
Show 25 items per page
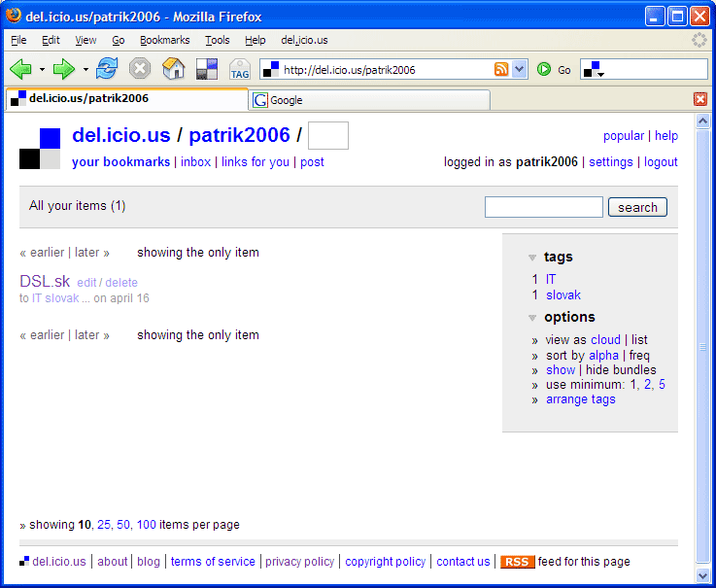point(104,525)
